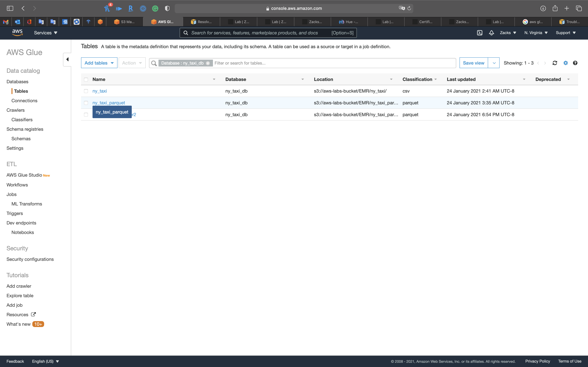Viewport: 588px width, 367px height.
Task: Refresh the tables list
Action: point(555,63)
